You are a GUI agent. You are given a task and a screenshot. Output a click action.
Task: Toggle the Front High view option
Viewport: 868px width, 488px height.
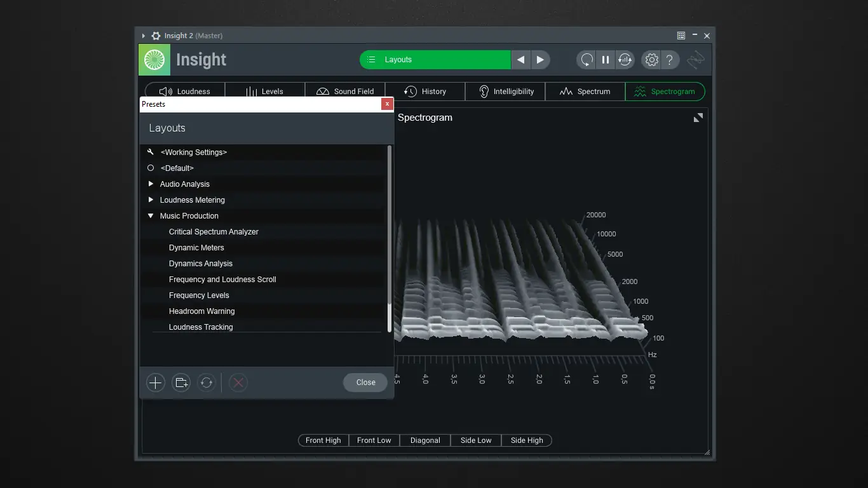(323, 440)
